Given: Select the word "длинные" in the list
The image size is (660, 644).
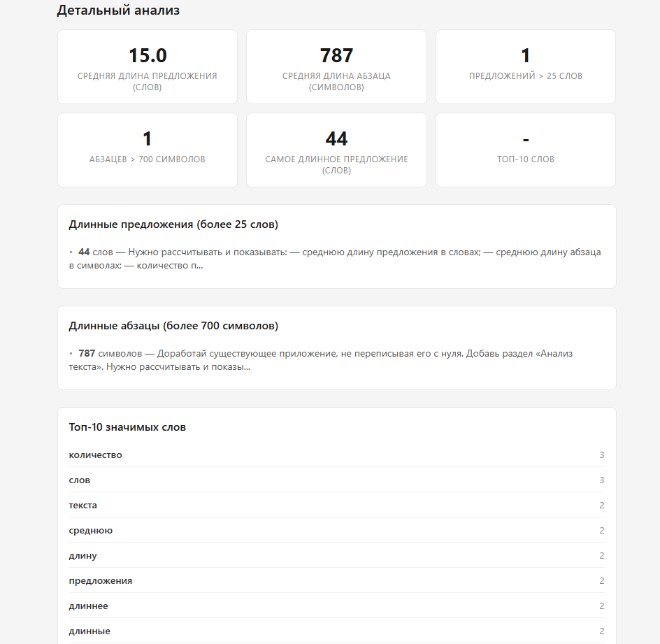Looking at the screenshot, I should pyautogui.click(x=89, y=631).
